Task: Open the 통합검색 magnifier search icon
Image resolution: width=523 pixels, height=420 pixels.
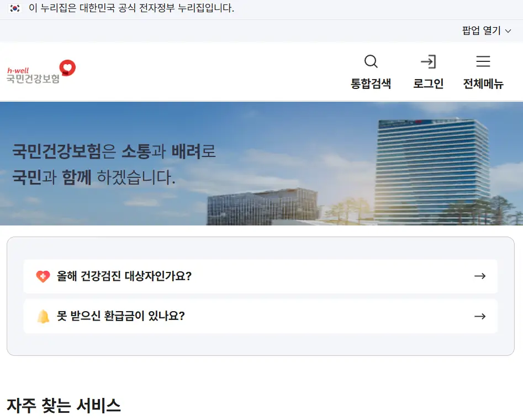Action: 371,61
